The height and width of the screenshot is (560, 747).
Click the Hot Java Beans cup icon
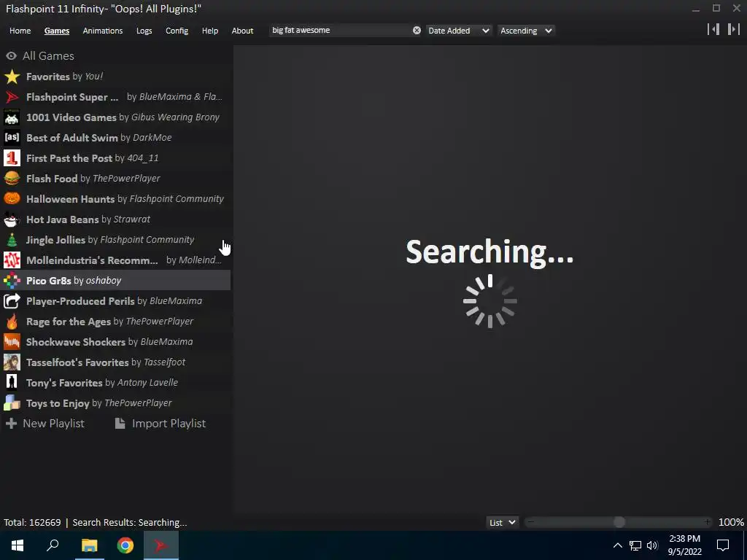(x=12, y=219)
